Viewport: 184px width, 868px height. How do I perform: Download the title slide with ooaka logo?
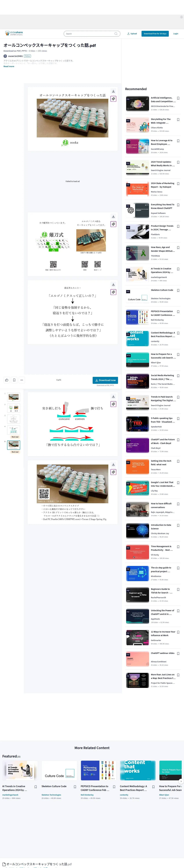113,91
